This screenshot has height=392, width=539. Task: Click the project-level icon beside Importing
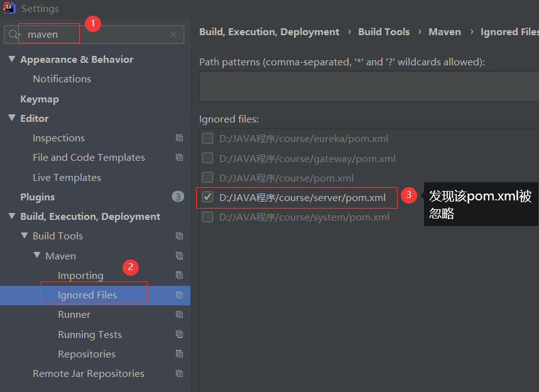click(179, 275)
